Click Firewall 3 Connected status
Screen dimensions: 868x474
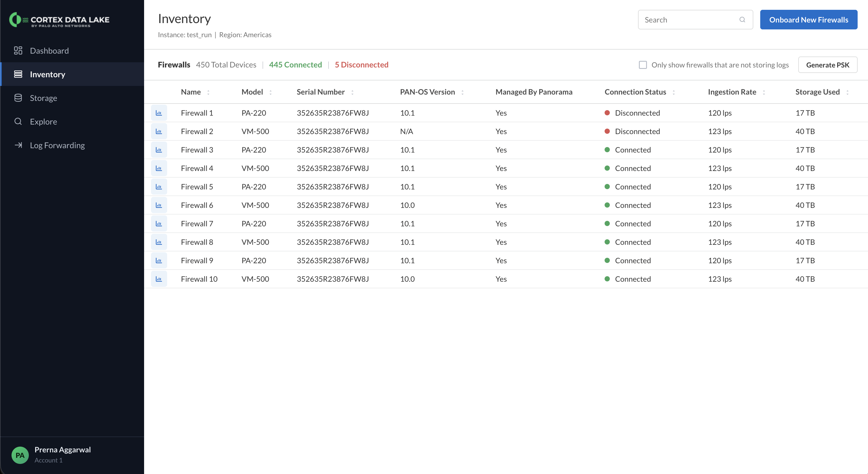(627, 150)
